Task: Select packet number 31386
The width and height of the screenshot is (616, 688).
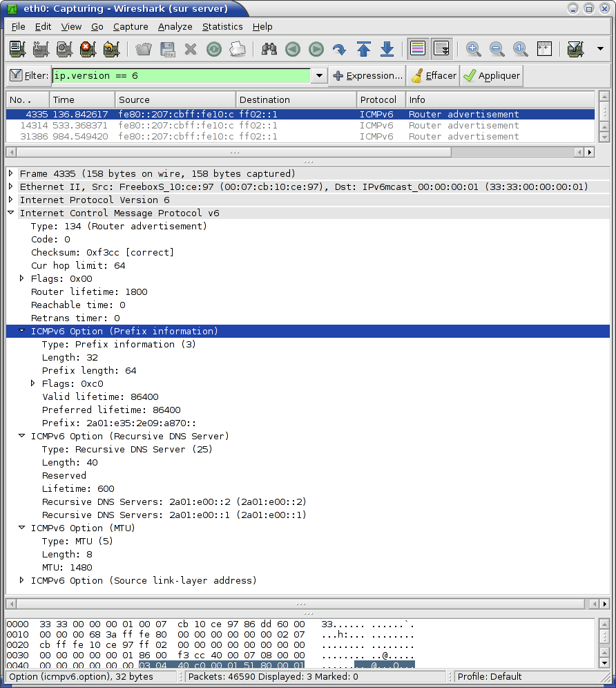Action: click(300, 137)
